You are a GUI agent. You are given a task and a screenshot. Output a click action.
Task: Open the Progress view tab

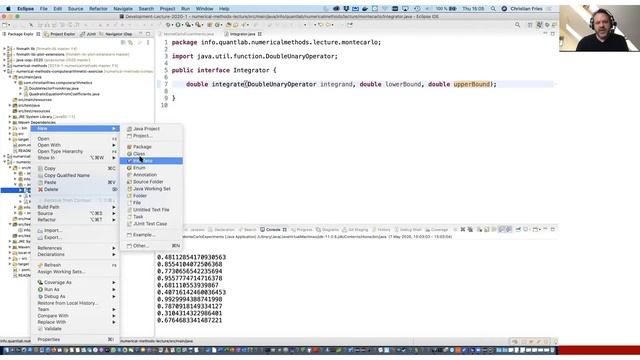pos(302,230)
